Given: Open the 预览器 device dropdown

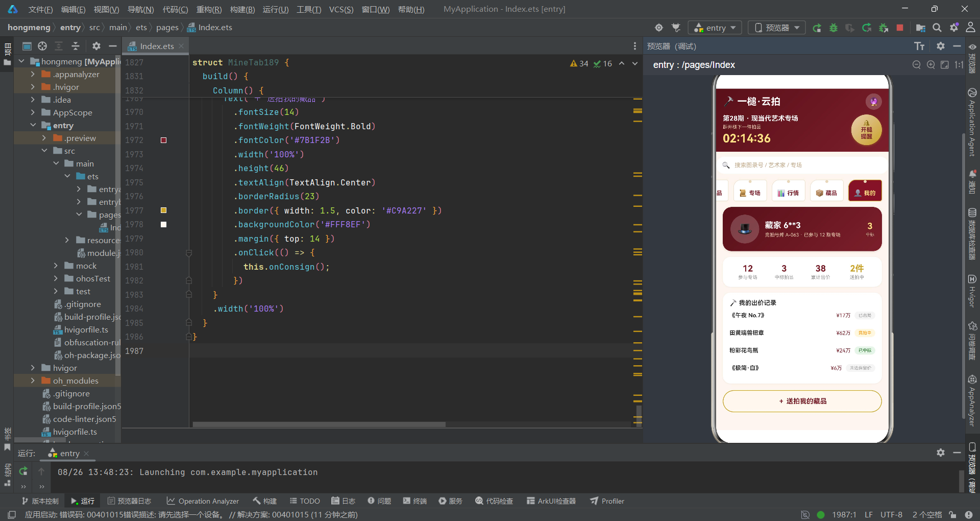Looking at the screenshot, I should click(x=777, y=28).
